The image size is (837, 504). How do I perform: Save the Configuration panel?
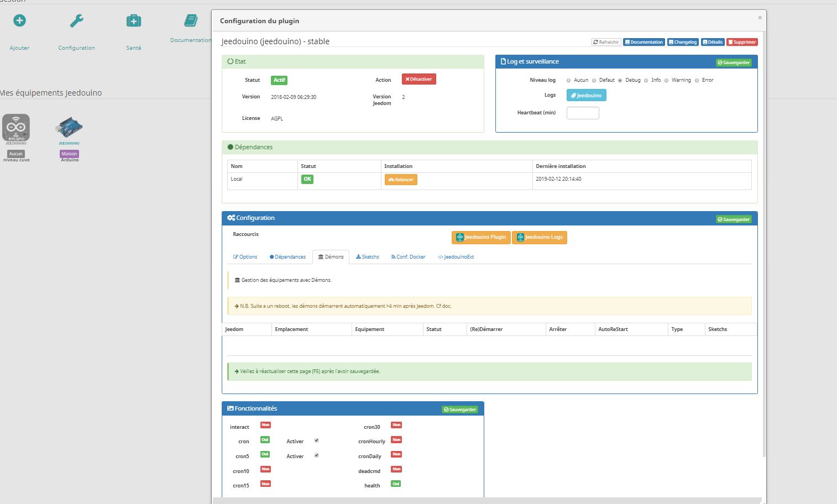coord(734,219)
